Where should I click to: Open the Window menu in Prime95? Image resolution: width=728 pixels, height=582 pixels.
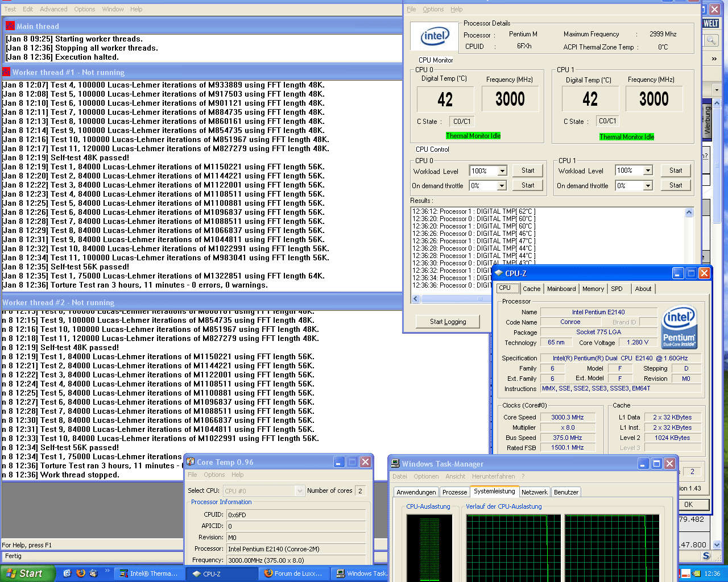[x=113, y=9]
